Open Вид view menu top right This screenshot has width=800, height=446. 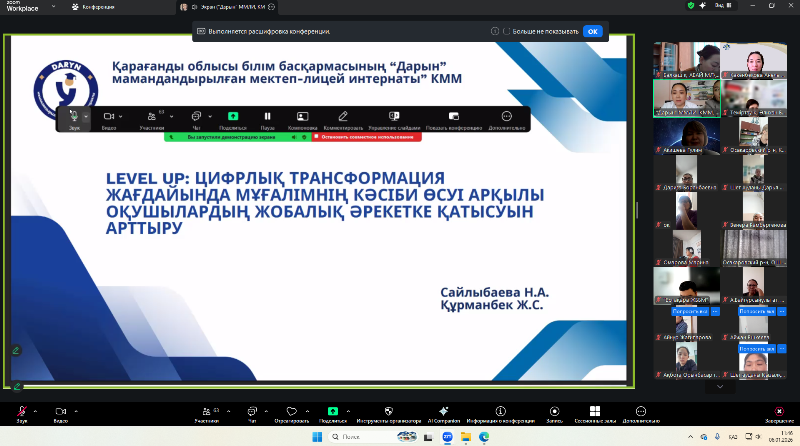(723, 6)
